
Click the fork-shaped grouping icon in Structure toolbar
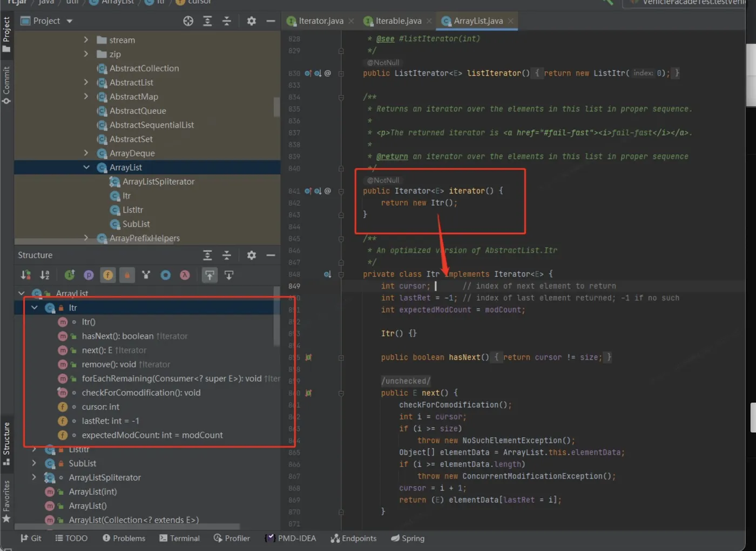146,275
